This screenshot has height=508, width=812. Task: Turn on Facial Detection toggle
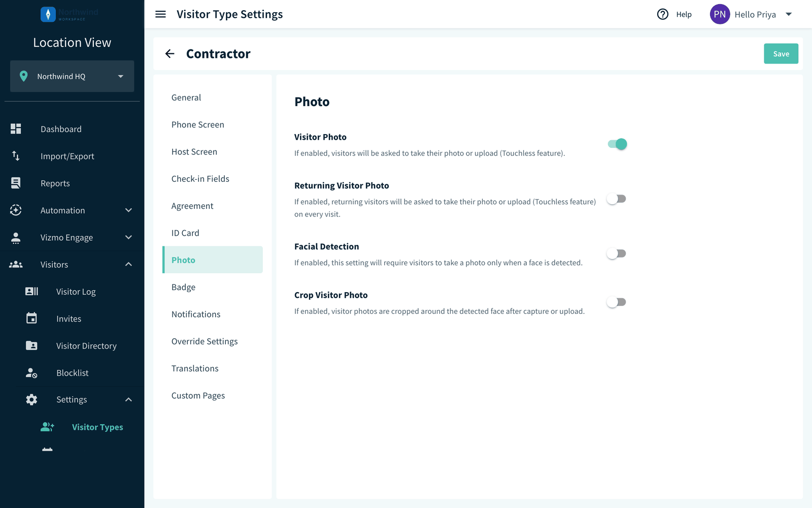pyautogui.click(x=616, y=253)
